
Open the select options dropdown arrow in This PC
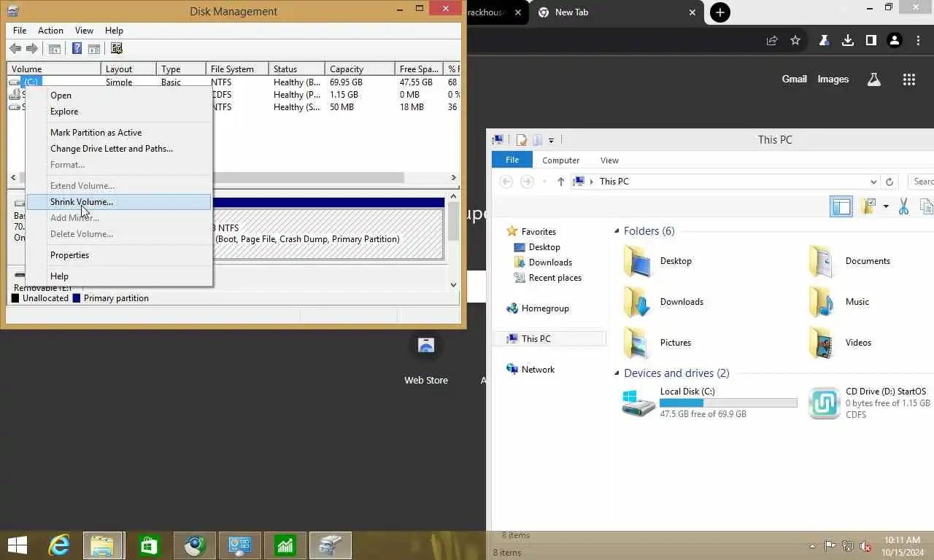point(886,206)
